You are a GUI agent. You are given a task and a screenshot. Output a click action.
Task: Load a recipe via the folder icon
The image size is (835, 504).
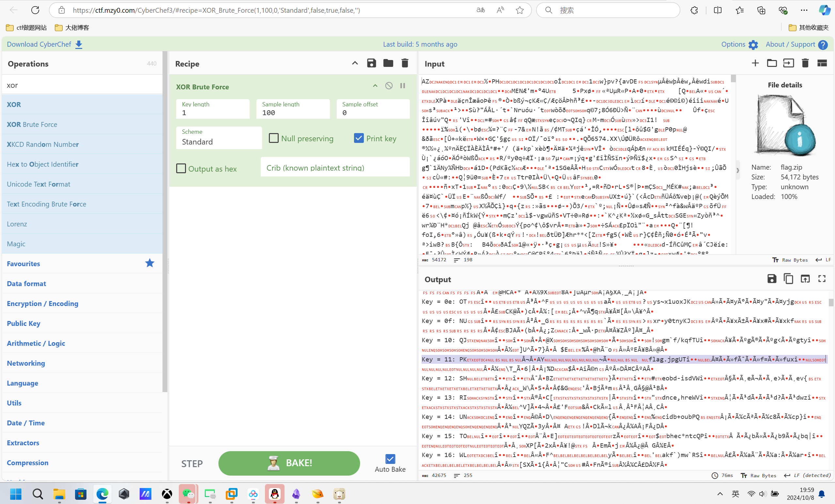pos(388,63)
